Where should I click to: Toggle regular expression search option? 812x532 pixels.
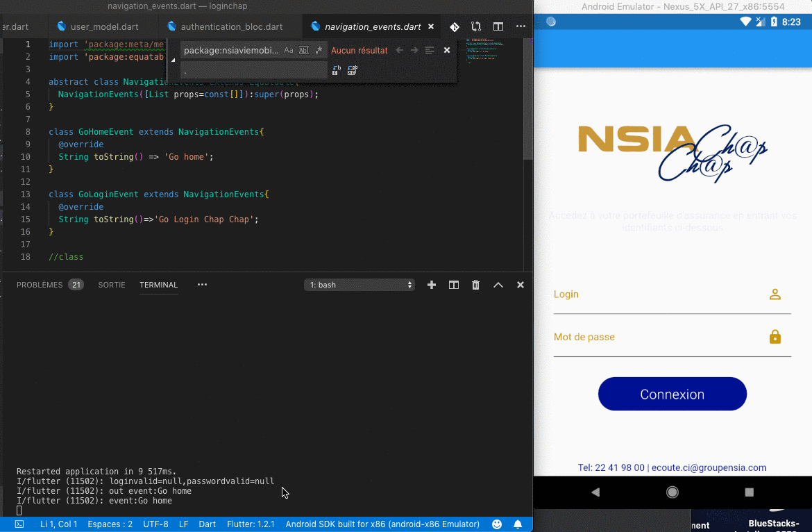[x=319, y=50]
